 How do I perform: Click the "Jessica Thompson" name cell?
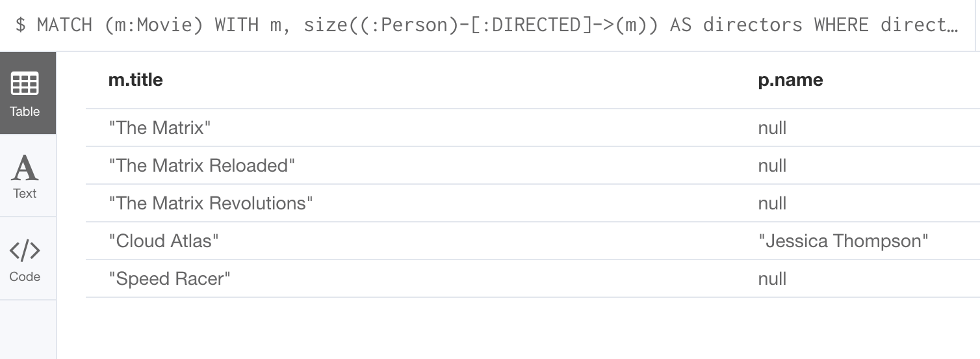(843, 241)
